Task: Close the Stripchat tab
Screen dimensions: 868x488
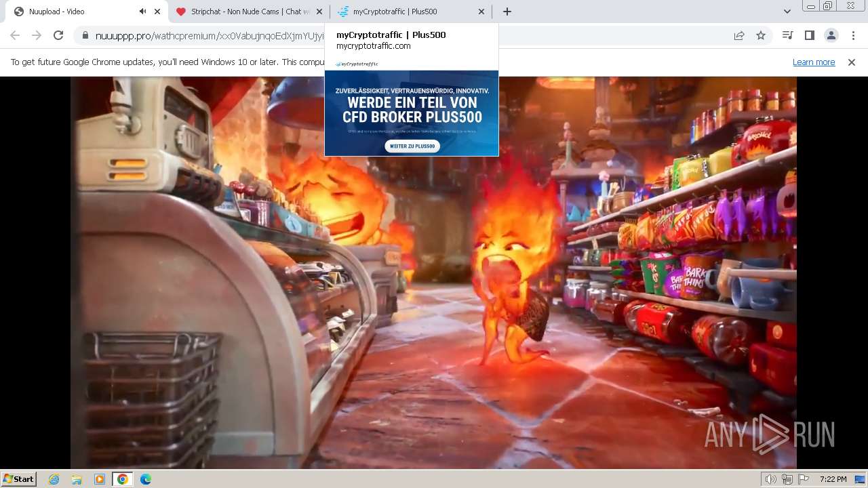Action: pos(319,12)
